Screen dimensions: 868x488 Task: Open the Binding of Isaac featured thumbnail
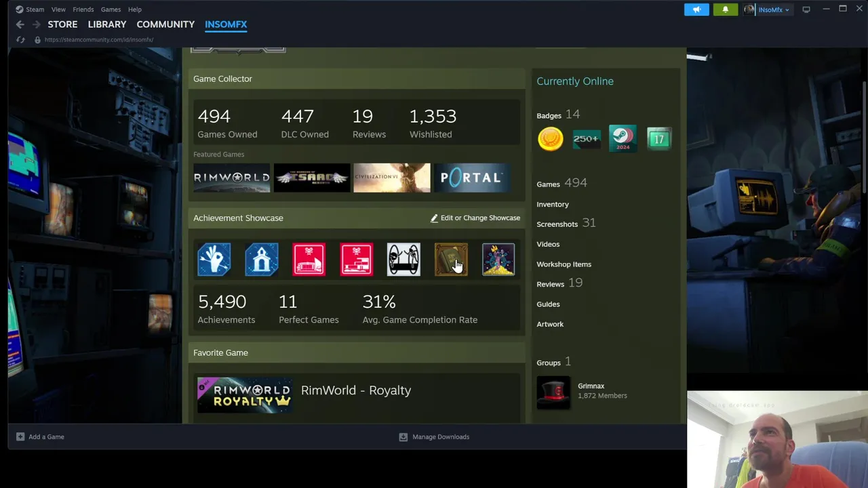pyautogui.click(x=312, y=178)
